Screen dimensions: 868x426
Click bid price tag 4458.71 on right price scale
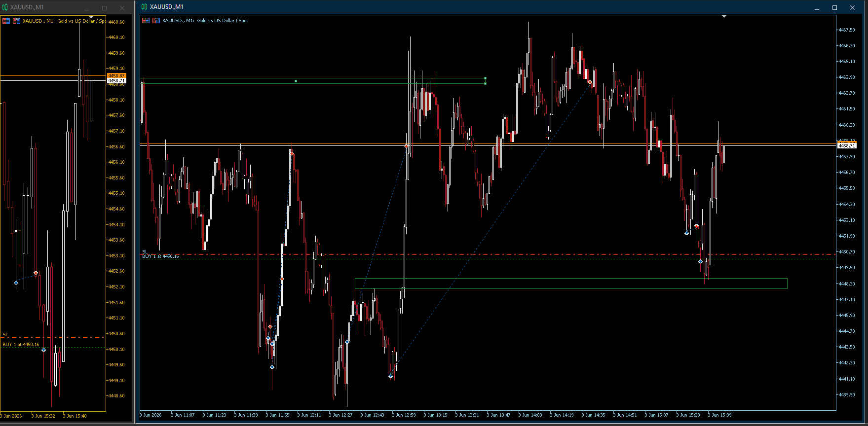pyautogui.click(x=847, y=146)
